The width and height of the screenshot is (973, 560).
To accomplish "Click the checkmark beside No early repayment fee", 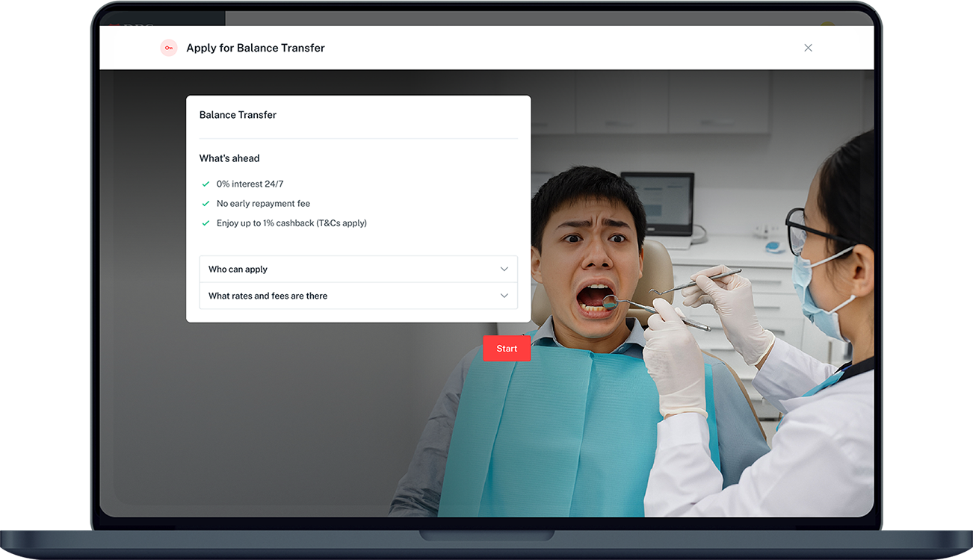I will tap(206, 203).
